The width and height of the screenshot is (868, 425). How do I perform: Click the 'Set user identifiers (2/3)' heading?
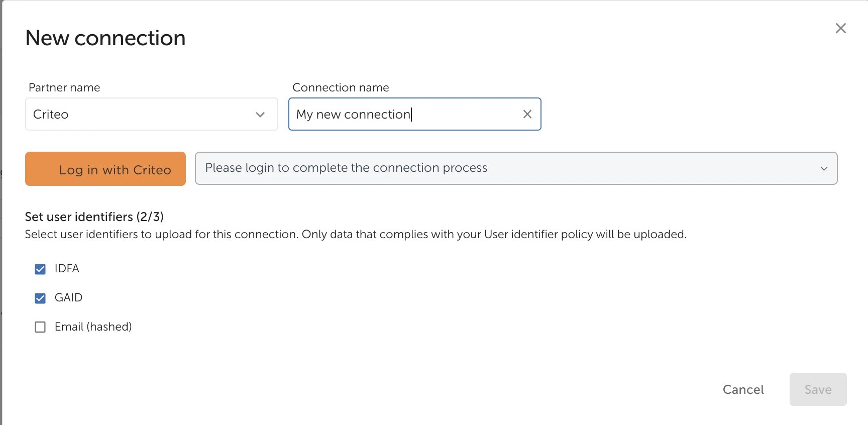94,217
